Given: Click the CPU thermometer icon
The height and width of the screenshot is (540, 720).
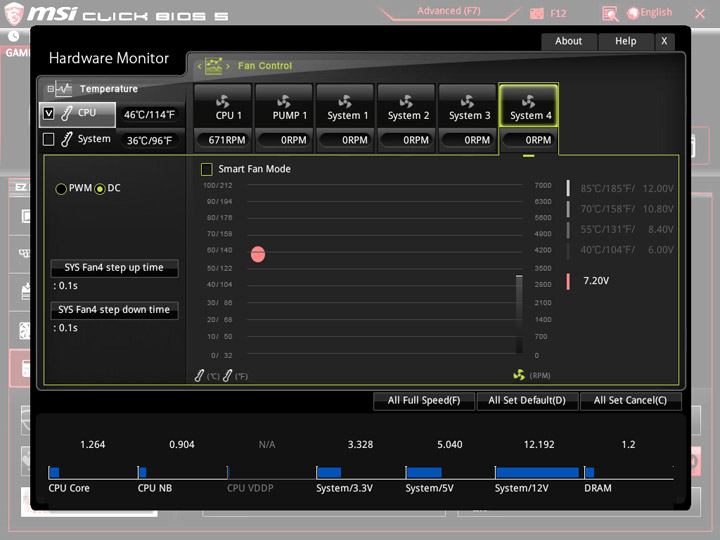Looking at the screenshot, I should pyautogui.click(x=67, y=113).
